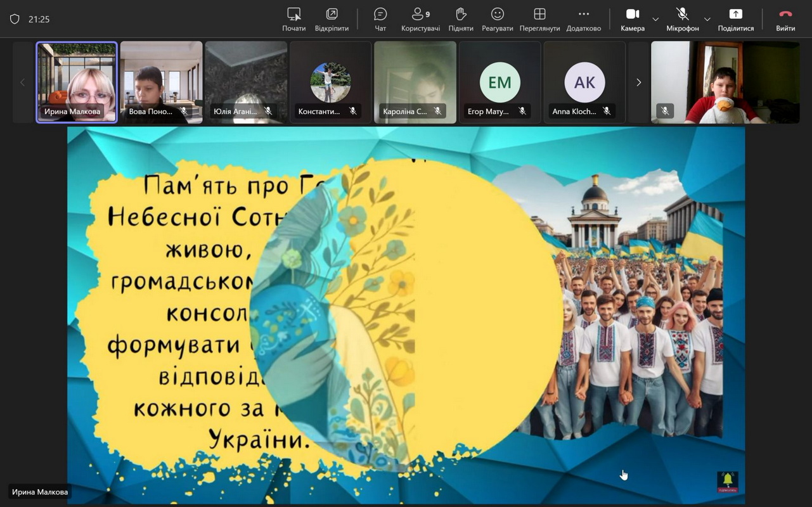Open the Чат chat panel
The height and width of the screenshot is (507, 812).
[x=380, y=19]
